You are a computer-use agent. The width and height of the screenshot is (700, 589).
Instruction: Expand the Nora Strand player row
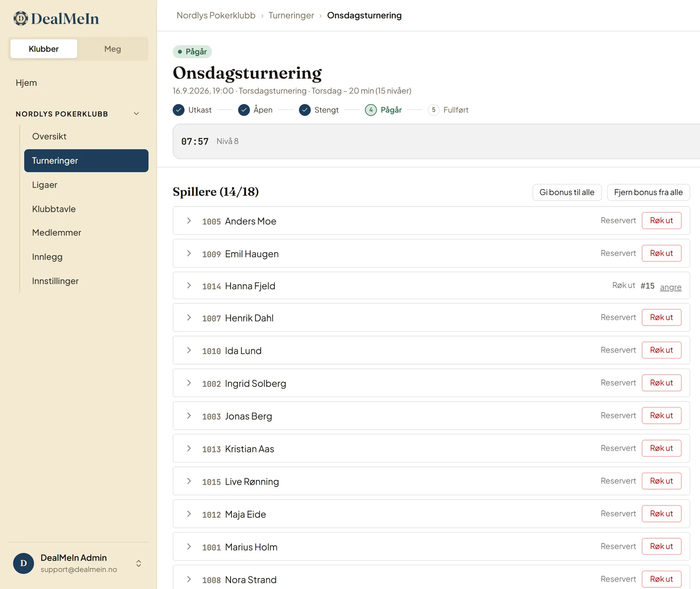click(189, 579)
